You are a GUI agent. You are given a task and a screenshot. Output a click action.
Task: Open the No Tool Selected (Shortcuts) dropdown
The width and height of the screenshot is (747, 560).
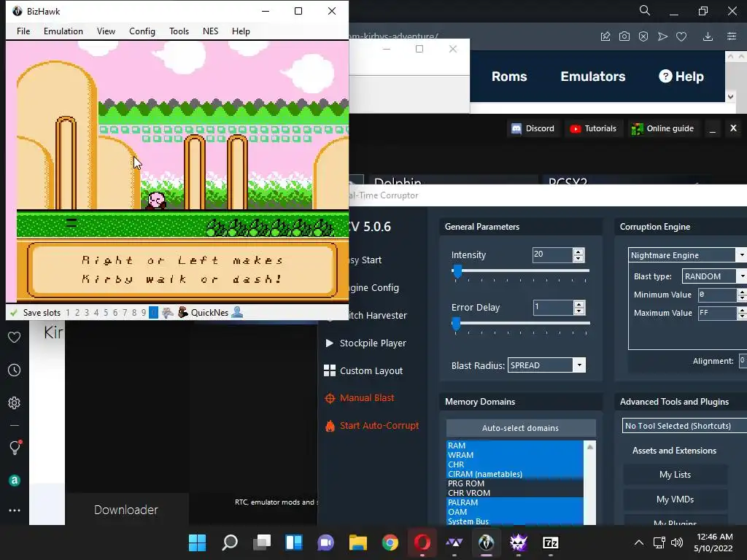[x=684, y=426]
